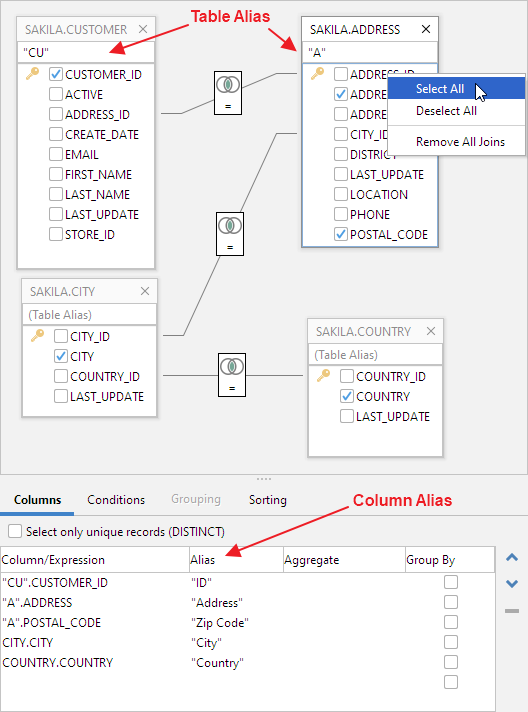The height and width of the screenshot is (712, 528).
Task: Edit the "A" table alias field
Action: click(370, 53)
